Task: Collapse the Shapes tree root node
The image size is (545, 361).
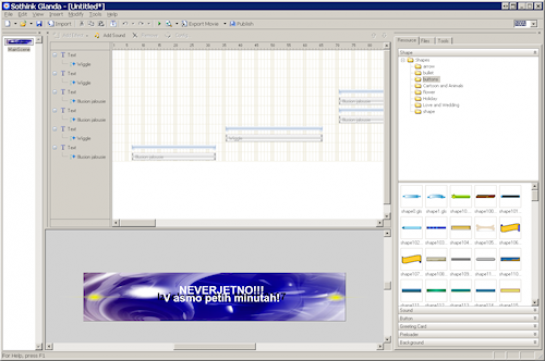Action: click(403, 60)
